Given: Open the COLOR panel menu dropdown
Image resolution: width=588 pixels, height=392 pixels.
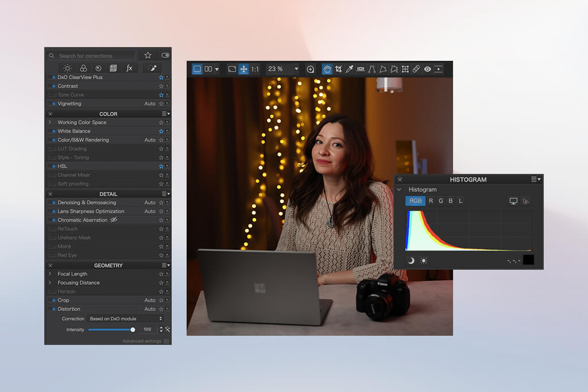Looking at the screenshot, I should (165, 114).
